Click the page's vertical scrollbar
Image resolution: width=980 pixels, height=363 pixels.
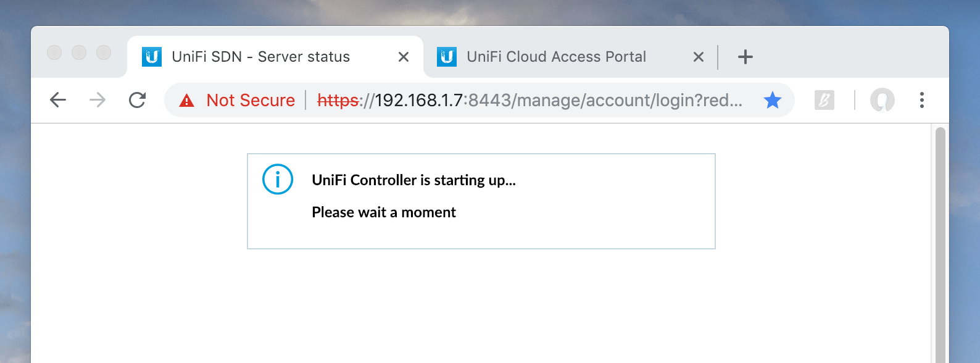pyautogui.click(x=940, y=247)
